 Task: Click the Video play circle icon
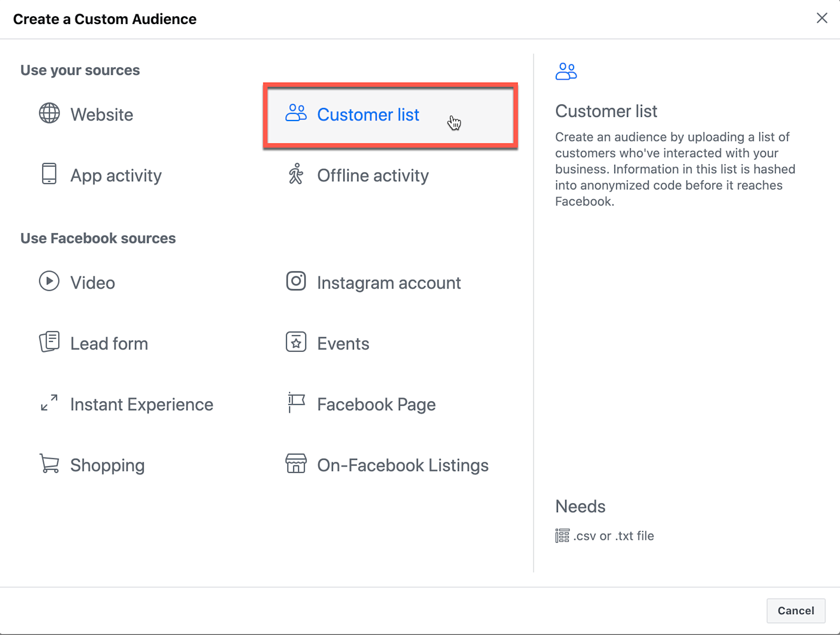(49, 281)
